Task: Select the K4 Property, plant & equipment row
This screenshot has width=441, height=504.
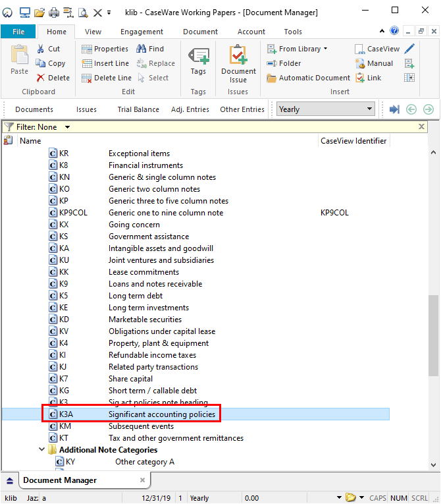Action: pyautogui.click(x=195, y=343)
